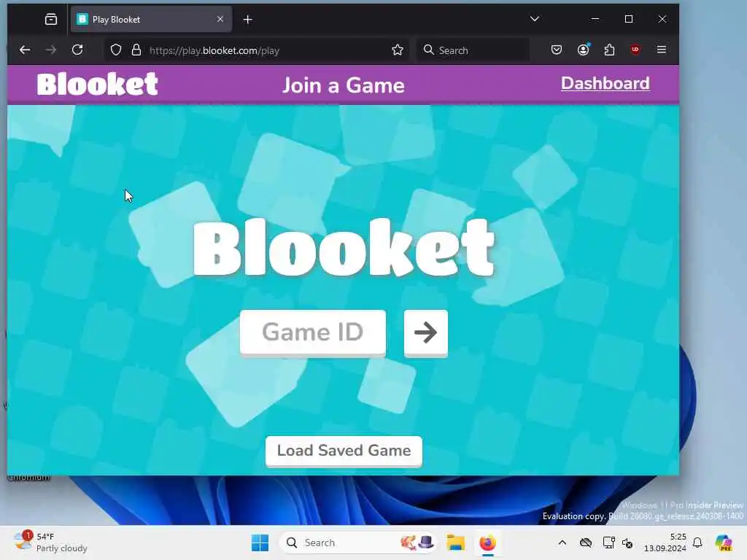The image size is (747, 560).
Task: Minimize the Firefox window
Action: click(x=595, y=19)
